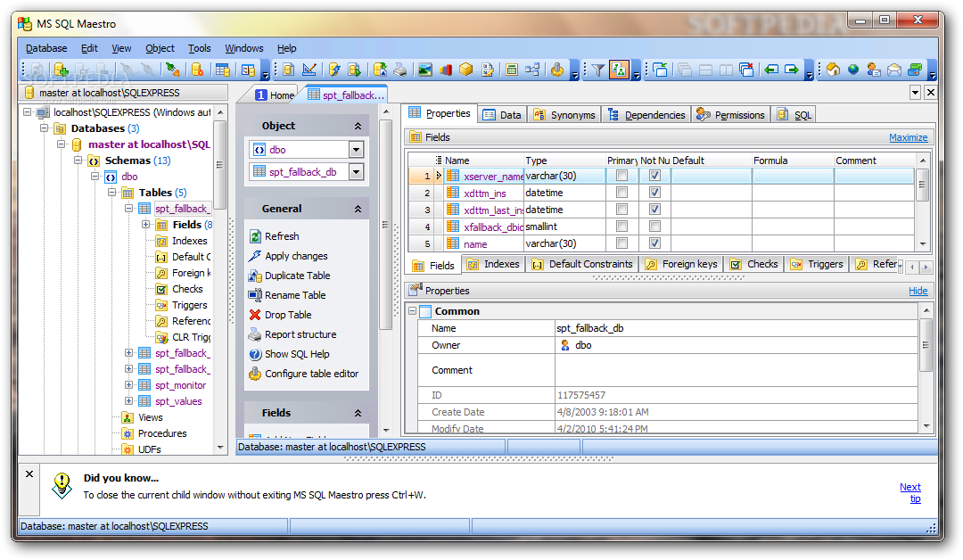The image size is (963, 560).
Task: Click the credit card purchase toolbar icon
Action: coord(915,70)
